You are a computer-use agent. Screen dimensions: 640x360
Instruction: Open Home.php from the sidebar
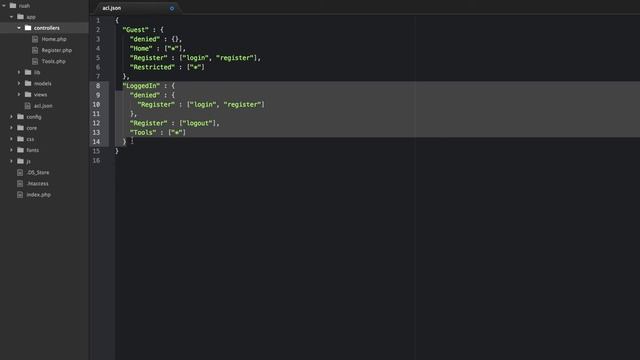pos(54,39)
